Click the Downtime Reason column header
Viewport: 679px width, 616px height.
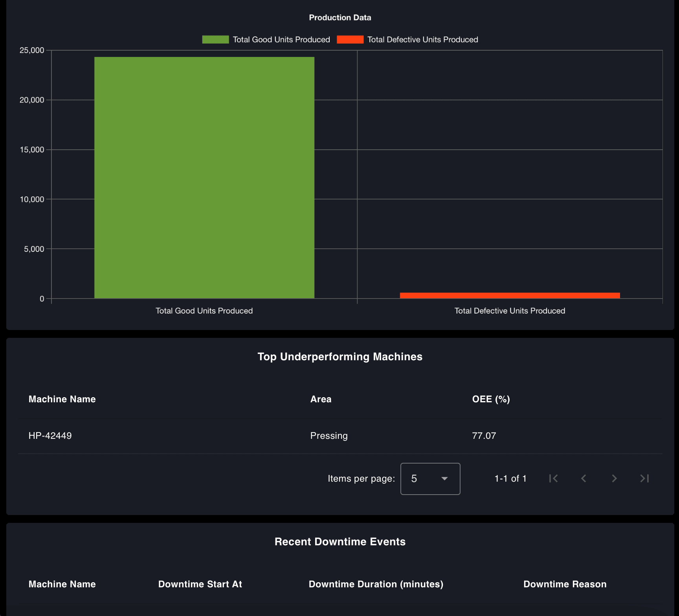565,584
